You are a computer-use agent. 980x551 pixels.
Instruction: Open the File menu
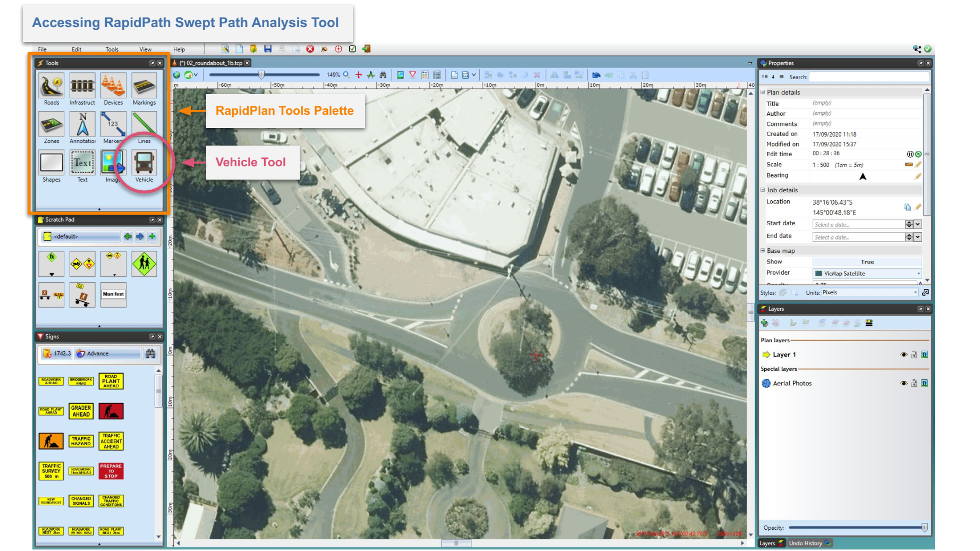[x=42, y=49]
